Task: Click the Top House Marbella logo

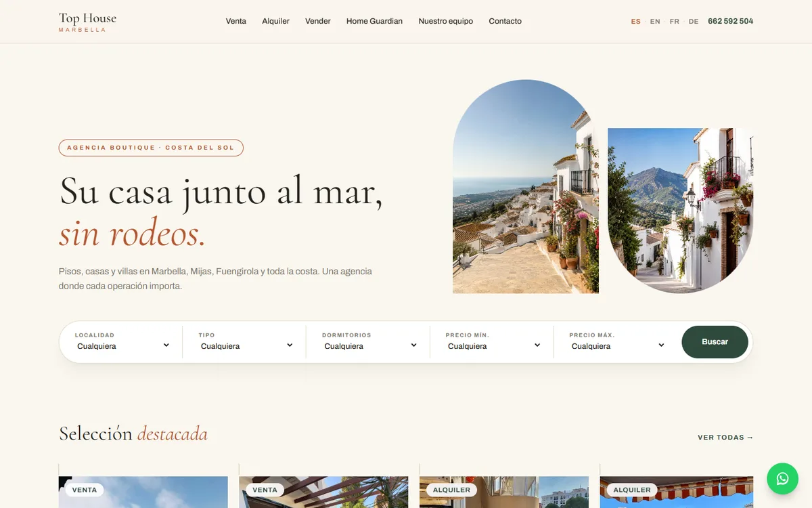Action: [87, 22]
